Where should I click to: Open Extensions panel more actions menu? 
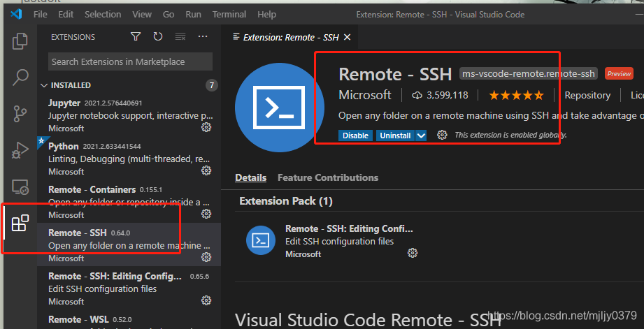[203, 37]
